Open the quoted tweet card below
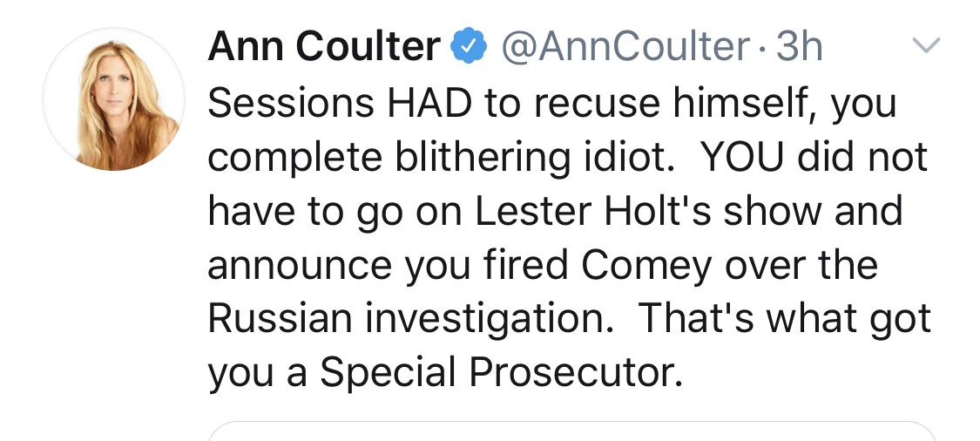Image resolution: width=980 pixels, height=441 pixels. (571, 431)
